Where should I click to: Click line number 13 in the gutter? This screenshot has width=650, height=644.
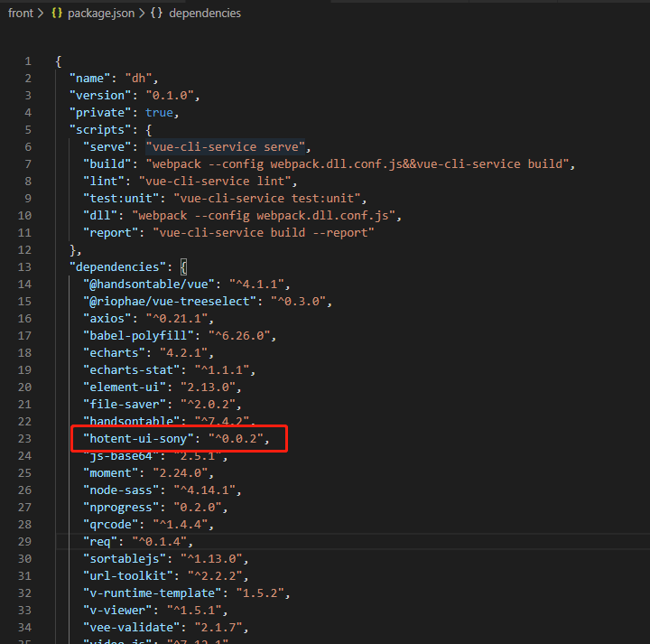(x=24, y=266)
